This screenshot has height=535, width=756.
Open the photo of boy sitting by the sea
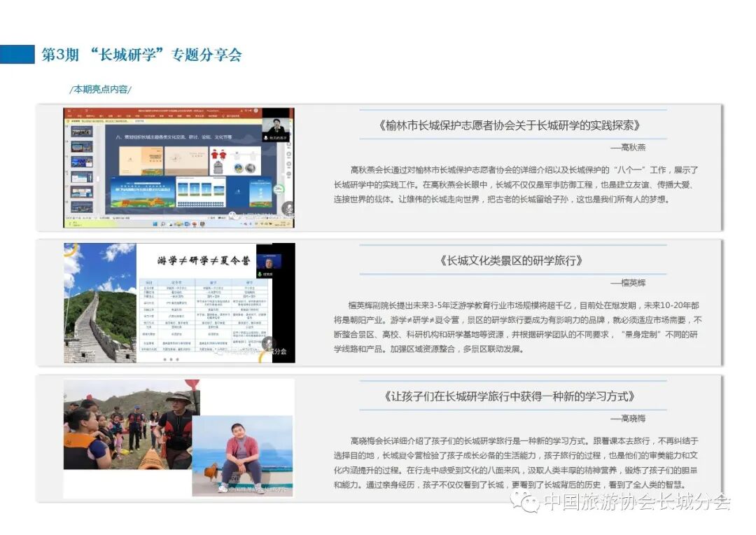coord(242,456)
